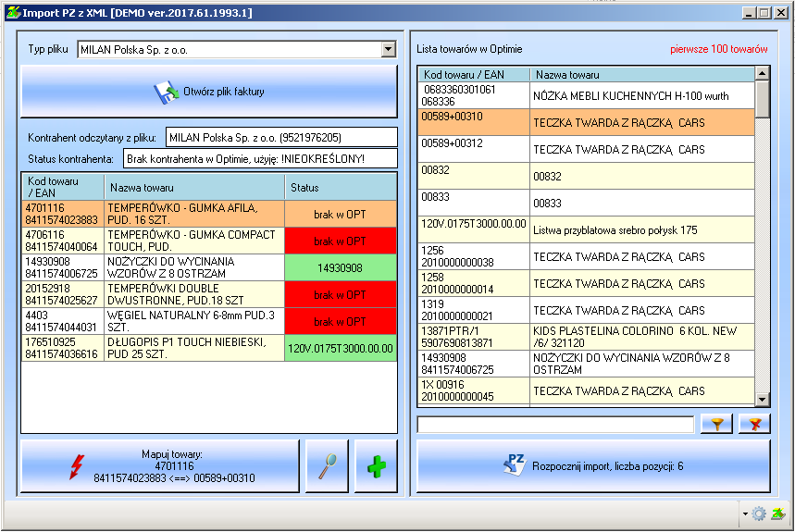This screenshot has width=795, height=532.
Task: Open settings via the gear icon
Action: pyautogui.click(x=759, y=513)
